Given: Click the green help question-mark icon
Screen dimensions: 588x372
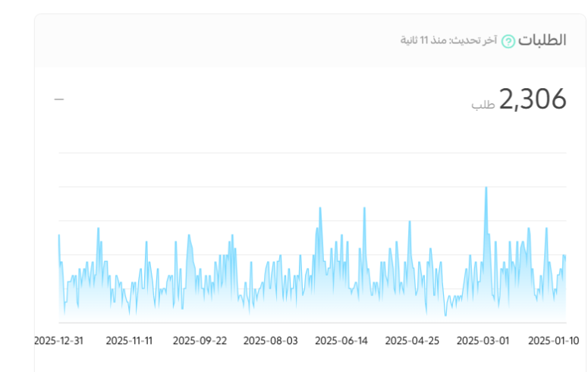Looking at the screenshot, I should [508, 41].
